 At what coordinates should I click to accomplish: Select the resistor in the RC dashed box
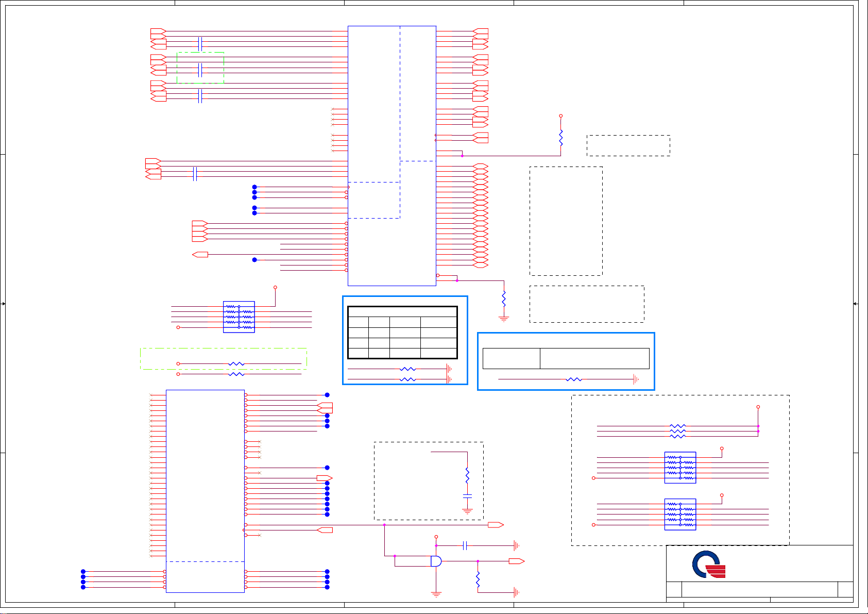click(467, 475)
